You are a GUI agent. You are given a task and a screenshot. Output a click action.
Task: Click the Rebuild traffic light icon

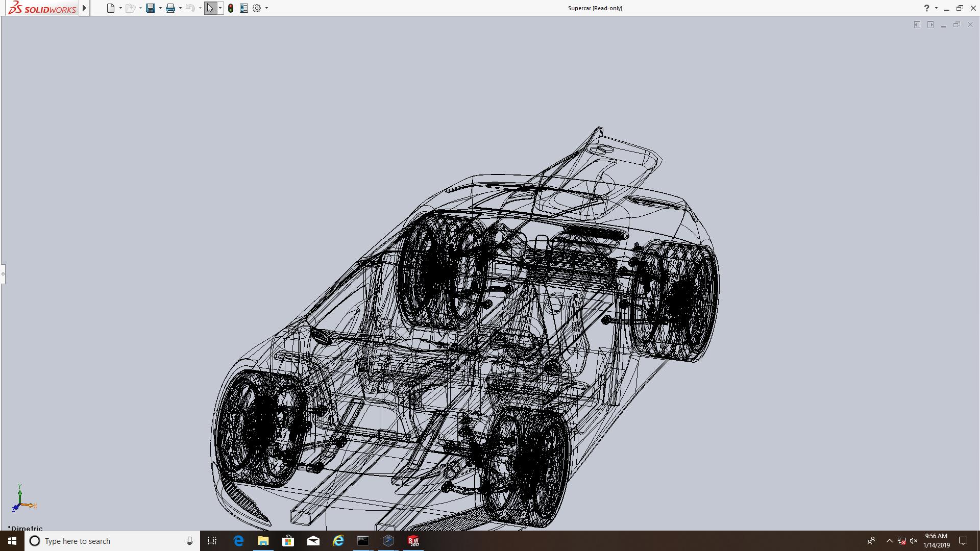pyautogui.click(x=231, y=8)
